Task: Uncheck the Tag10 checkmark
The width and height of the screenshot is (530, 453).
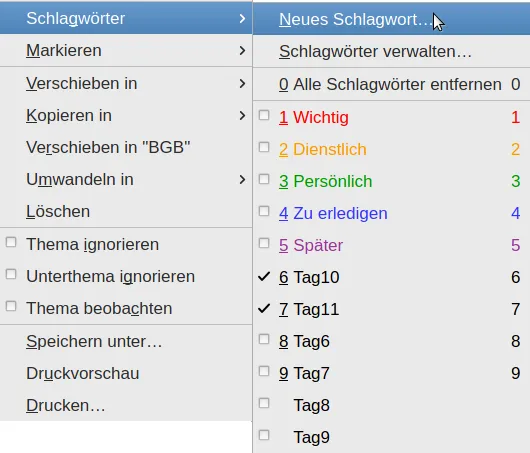Action: tap(264, 277)
